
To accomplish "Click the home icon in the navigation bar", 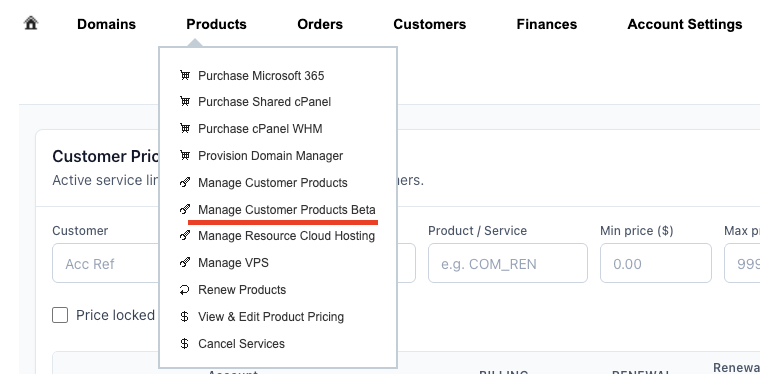I will pyautogui.click(x=31, y=23).
